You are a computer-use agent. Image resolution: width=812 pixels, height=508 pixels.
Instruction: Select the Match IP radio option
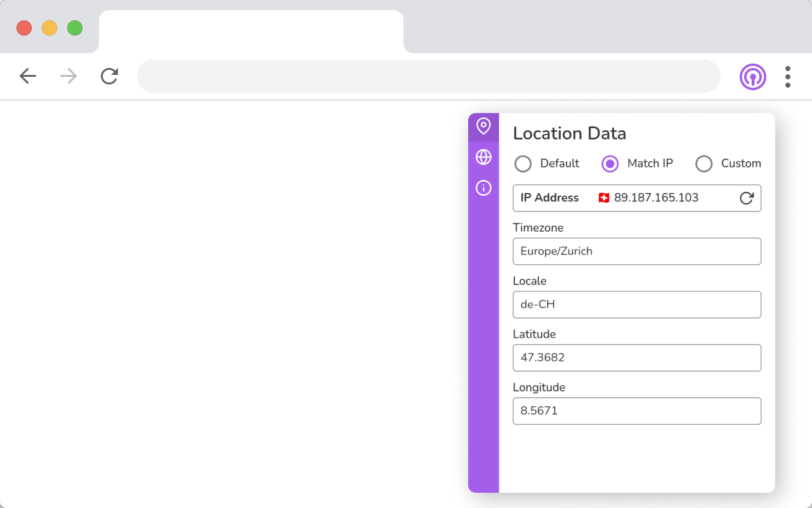[610, 164]
